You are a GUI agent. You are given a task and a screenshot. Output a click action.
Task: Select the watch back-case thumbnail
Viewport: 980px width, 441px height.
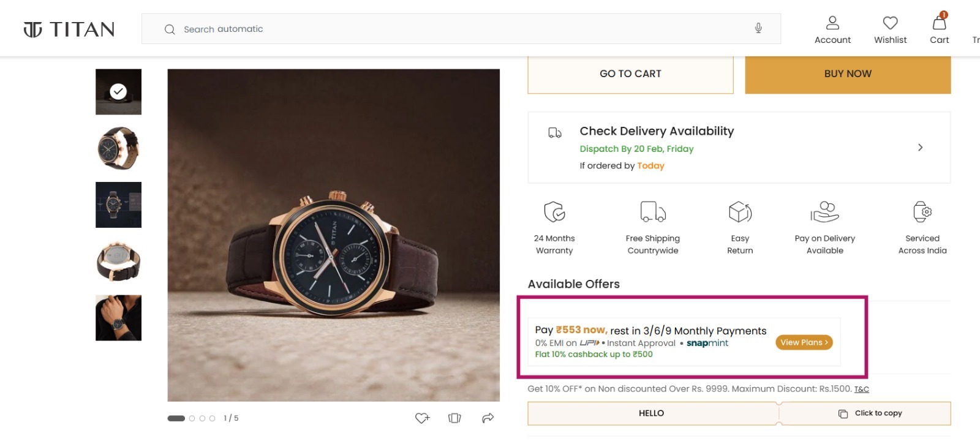[x=118, y=262]
